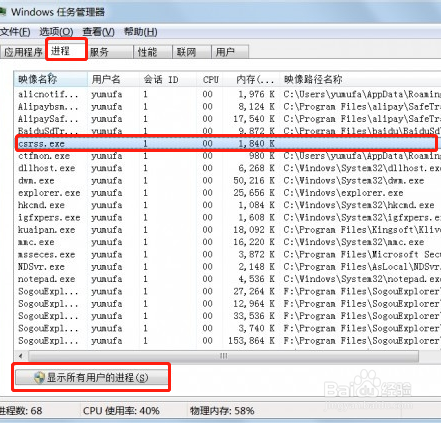Select the igfxpers.exe process row
441x423 pixels.
click(228, 218)
